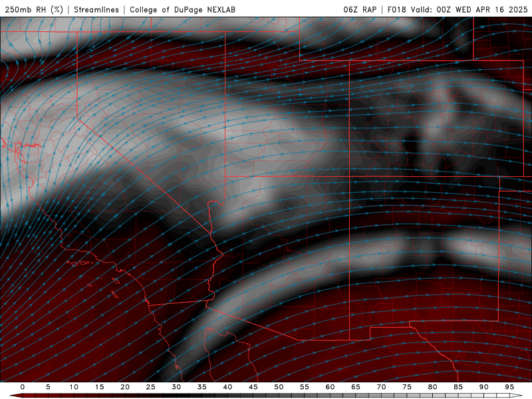This screenshot has height=399, width=532.
Task: Click the colorbar label '65'
Action: pyautogui.click(x=356, y=387)
